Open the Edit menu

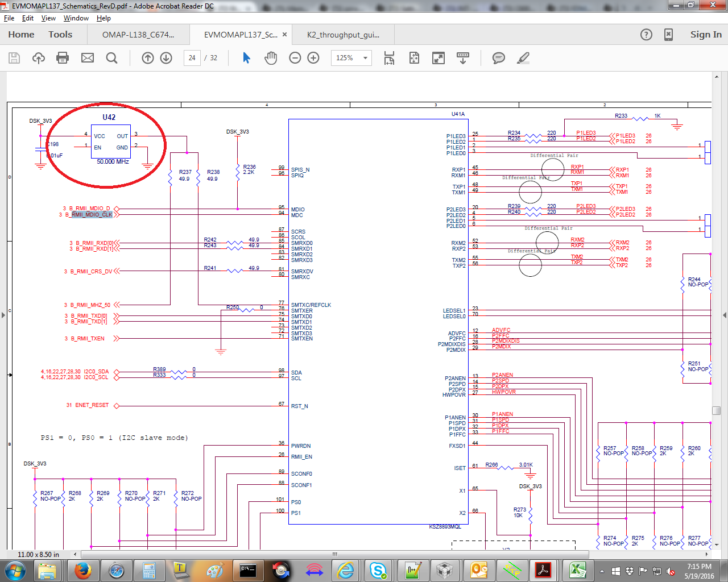[28, 18]
